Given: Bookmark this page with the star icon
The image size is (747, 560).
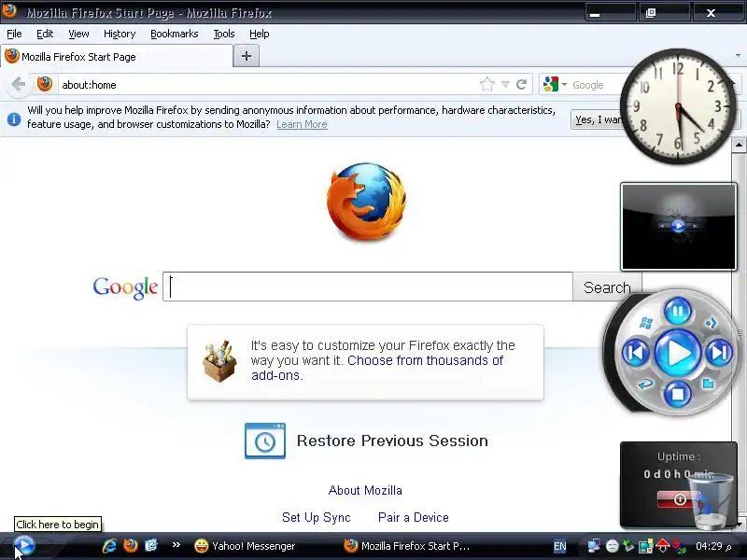Looking at the screenshot, I should [x=486, y=85].
